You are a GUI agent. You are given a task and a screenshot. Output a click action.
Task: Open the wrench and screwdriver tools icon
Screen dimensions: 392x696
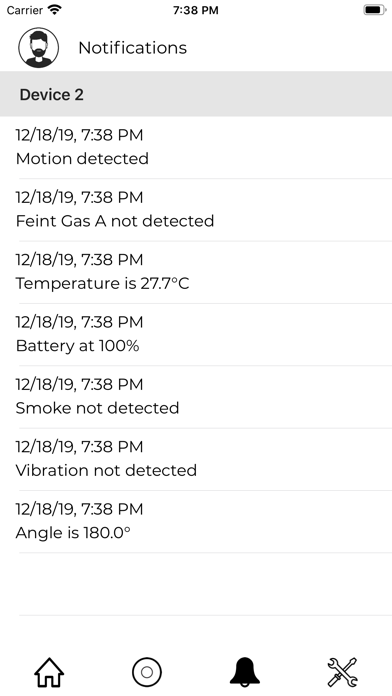click(343, 672)
